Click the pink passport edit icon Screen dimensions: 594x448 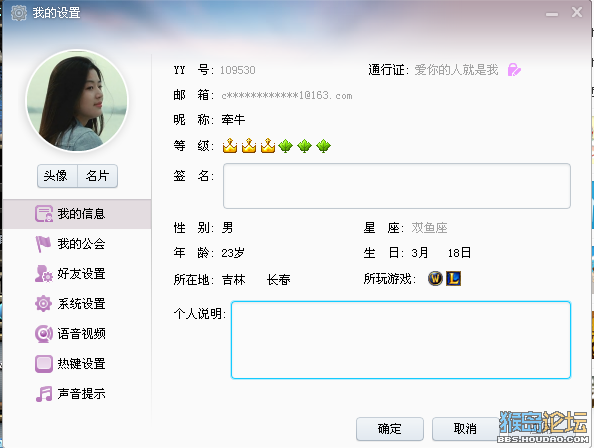pos(514,70)
